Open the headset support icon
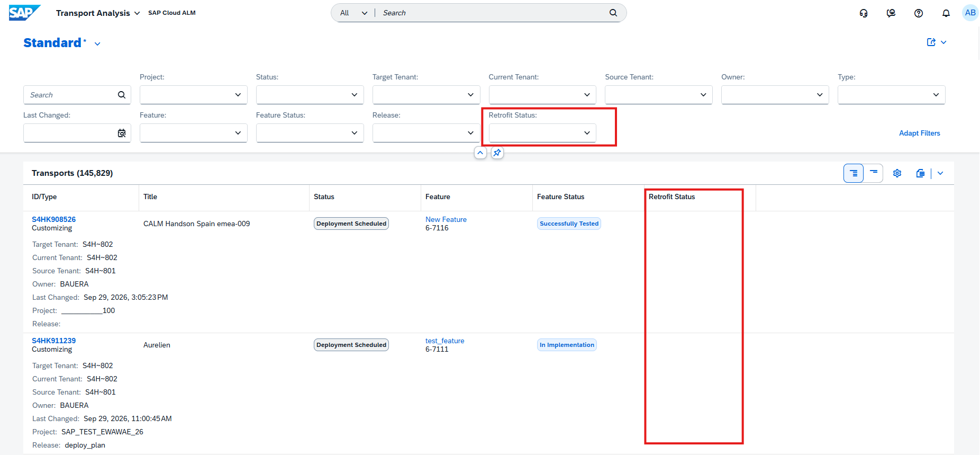Viewport: 980px width, 455px height. click(x=864, y=13)
